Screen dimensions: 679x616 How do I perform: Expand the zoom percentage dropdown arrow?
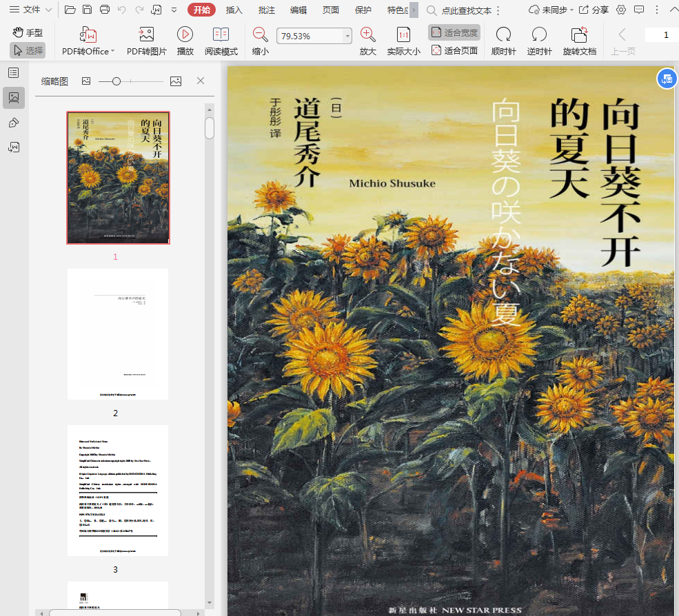pyautogui.click(x=347, y=36)
